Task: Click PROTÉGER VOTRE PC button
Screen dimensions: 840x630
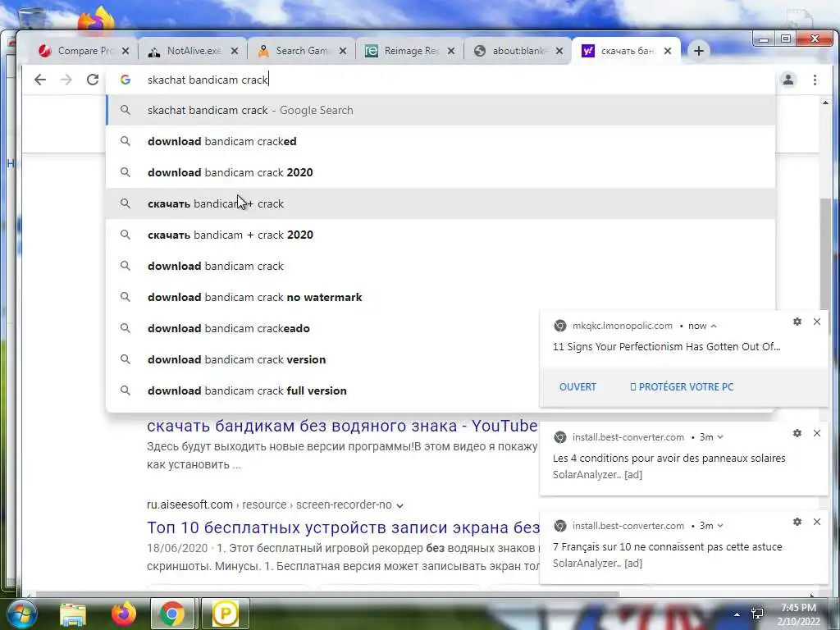Action: point(682,387)
